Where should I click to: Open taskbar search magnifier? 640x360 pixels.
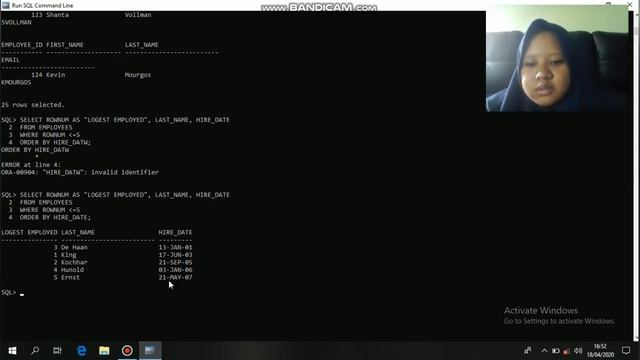(x=35, y=351)
